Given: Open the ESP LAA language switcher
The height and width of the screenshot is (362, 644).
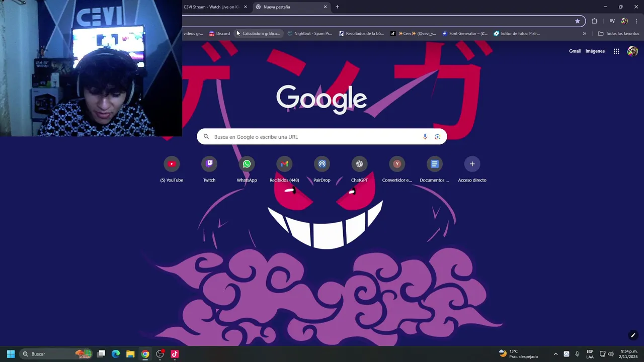Looking at the screenshot, I should [590, 354].
